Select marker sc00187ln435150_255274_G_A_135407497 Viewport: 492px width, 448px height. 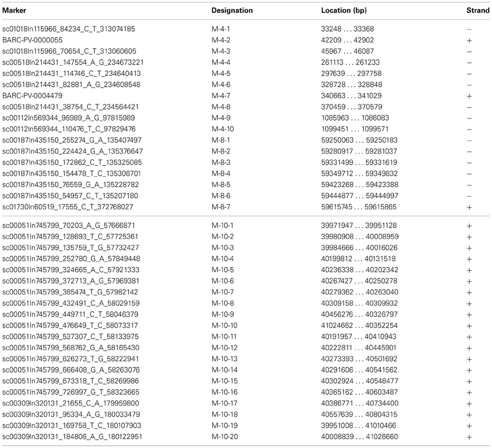(72, 140)
